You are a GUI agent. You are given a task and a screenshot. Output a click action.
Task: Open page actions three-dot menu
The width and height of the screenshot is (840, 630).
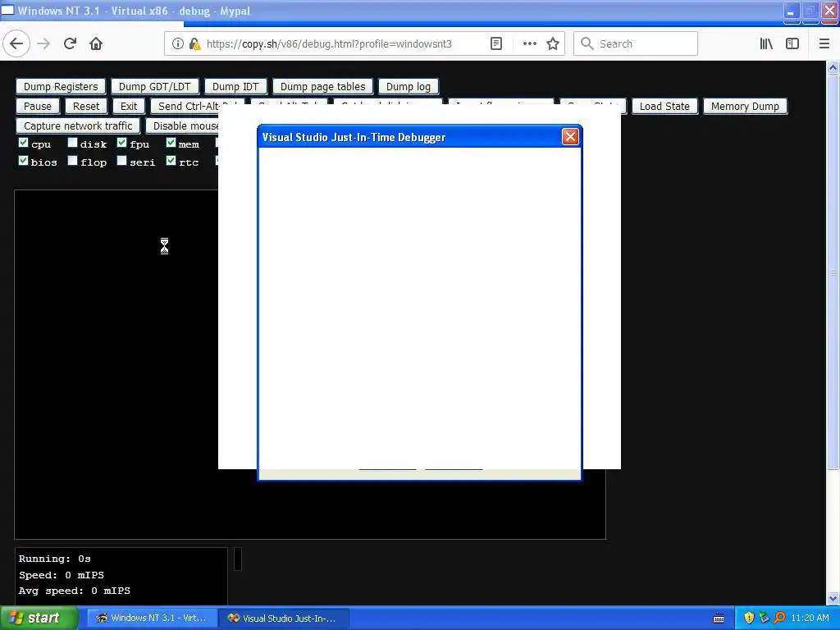(x=530, y=44)
